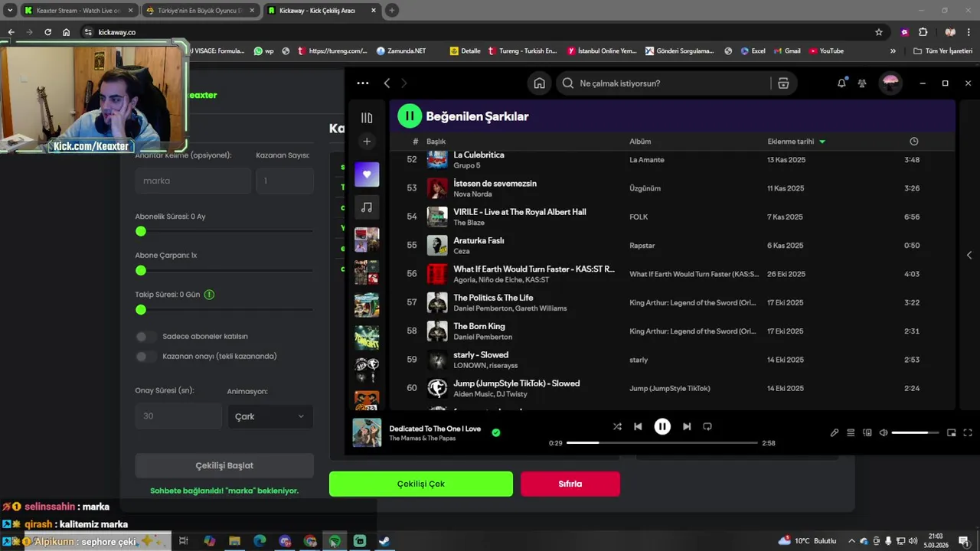
Task: Click Anahtar Kelime input showing marka
Action: (193, 181)
